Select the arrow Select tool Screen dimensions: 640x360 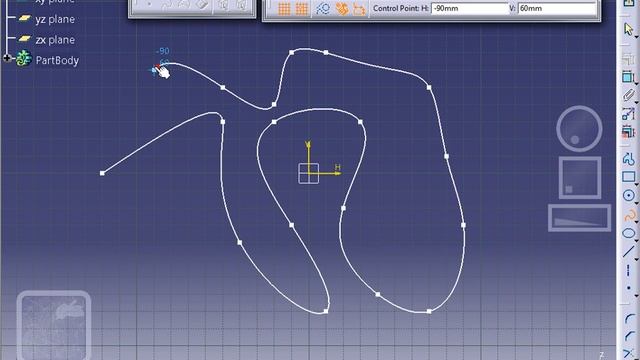click(x=628, y=29)
